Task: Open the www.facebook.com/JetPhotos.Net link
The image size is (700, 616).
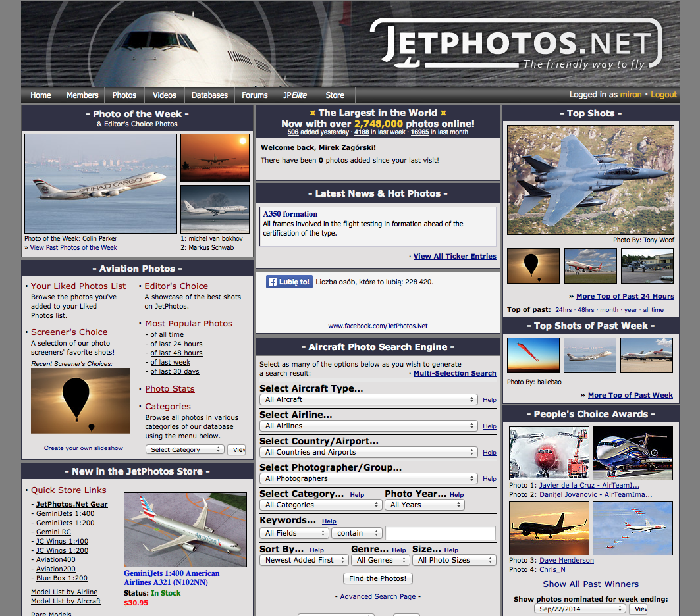Action: tap(378, 326)
